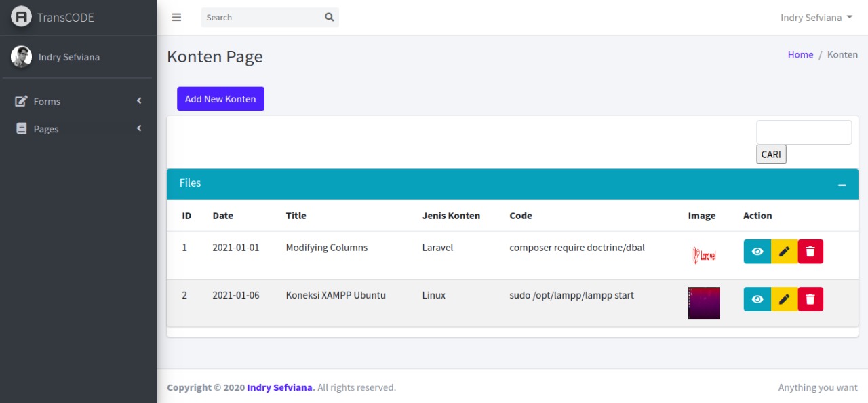Screen dimensions: 868x403
Task: Open the XAMPP row image thumbnail
Action: [x=703, y=303]
